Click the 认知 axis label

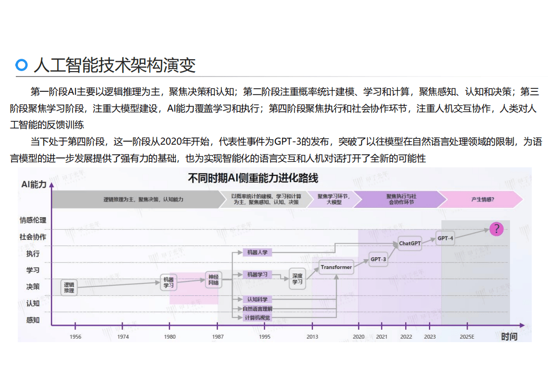point(33,303)
